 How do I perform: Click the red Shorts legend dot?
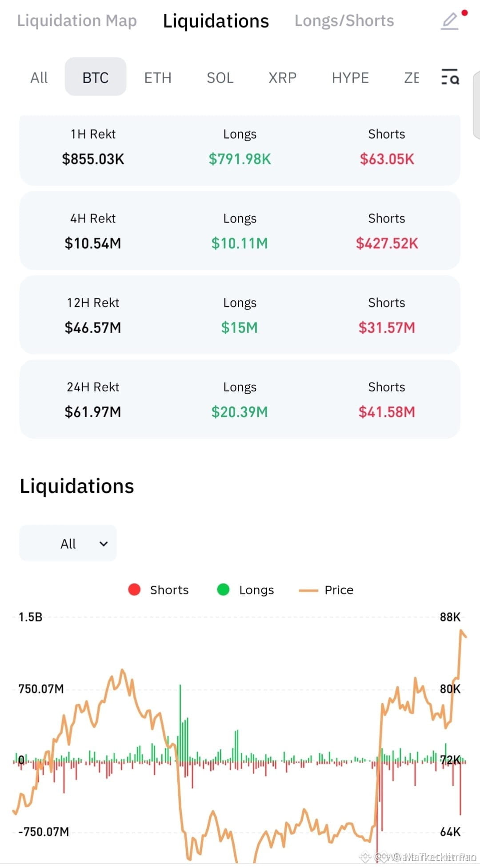134,589
